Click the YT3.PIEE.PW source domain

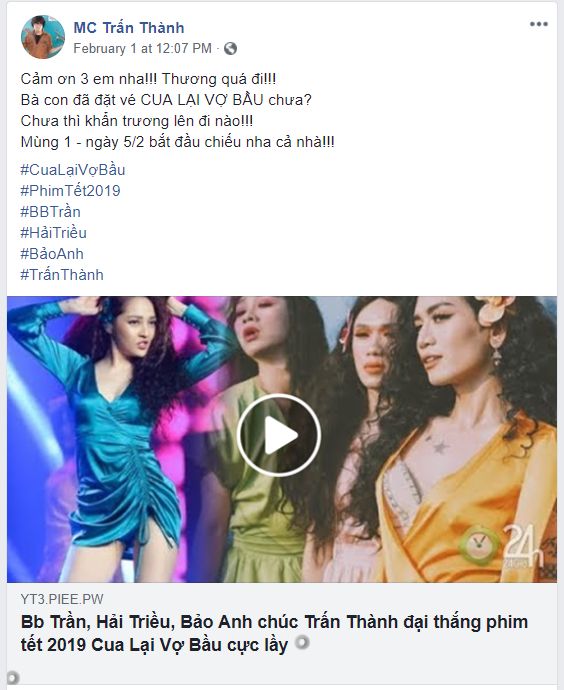coord(62,599)
